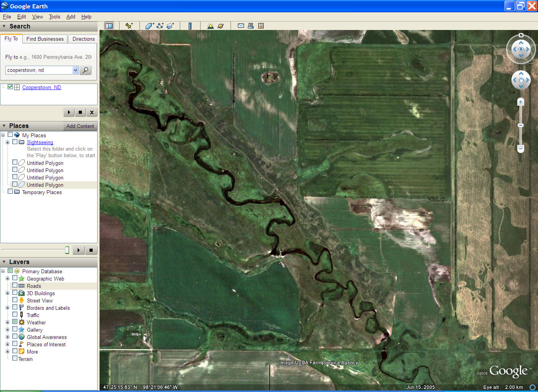Screen dimensions: 538x392
Task: Click the zoom slider handle
Action: 521,125
